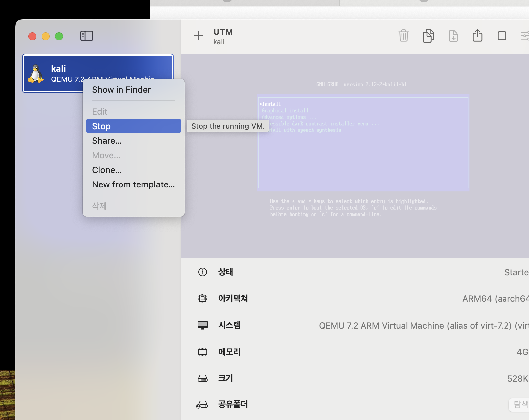Select Edit in the context menu

pos(134,112)
